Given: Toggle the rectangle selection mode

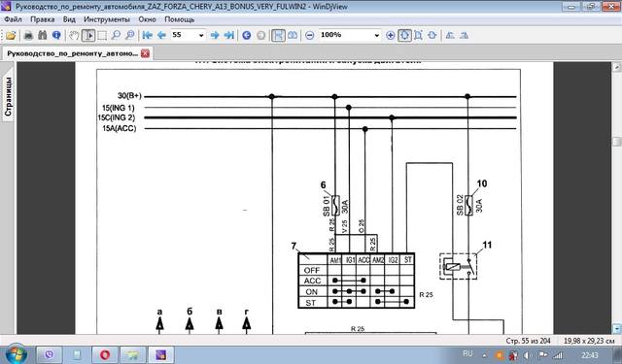Looking at the screenshot, I should point(102,36).
